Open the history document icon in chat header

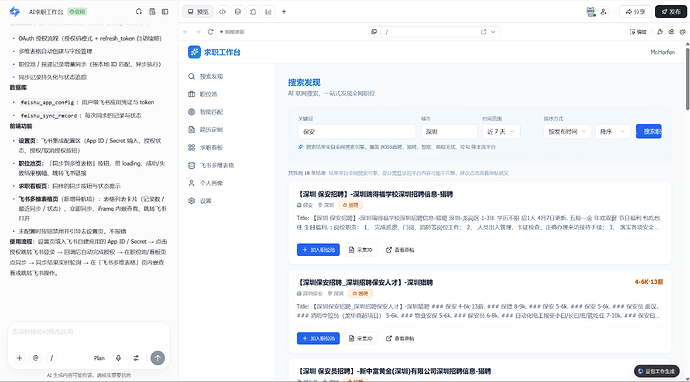point(152,11)
